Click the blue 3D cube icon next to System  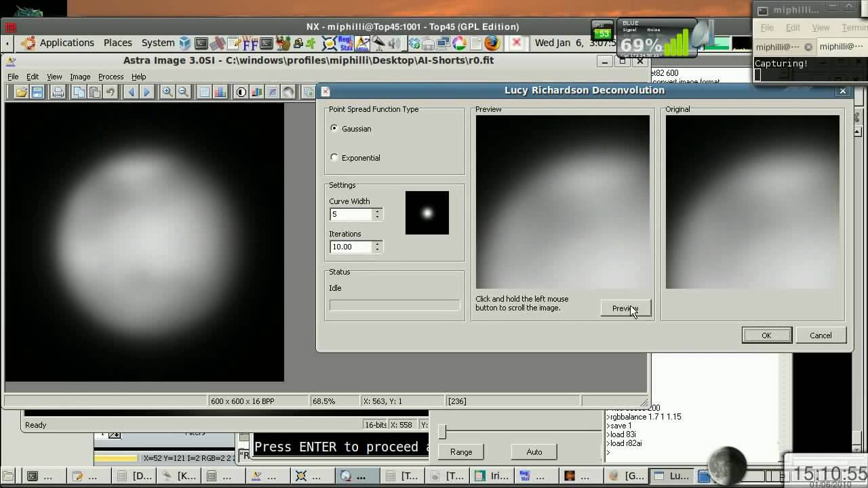(x=185, y=43)
